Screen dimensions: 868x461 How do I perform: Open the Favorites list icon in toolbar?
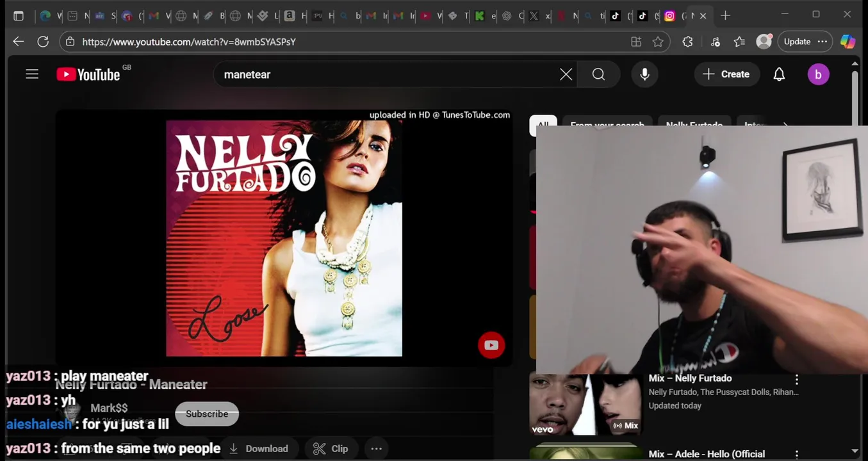pyautogui.click(x=739, y=42)
